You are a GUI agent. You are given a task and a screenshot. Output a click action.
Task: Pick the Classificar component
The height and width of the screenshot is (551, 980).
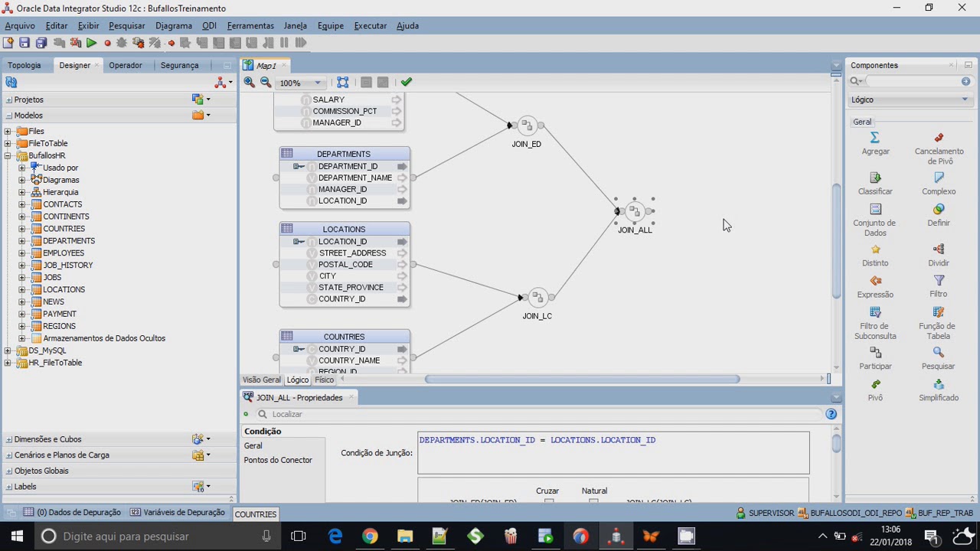coord(875,184)
